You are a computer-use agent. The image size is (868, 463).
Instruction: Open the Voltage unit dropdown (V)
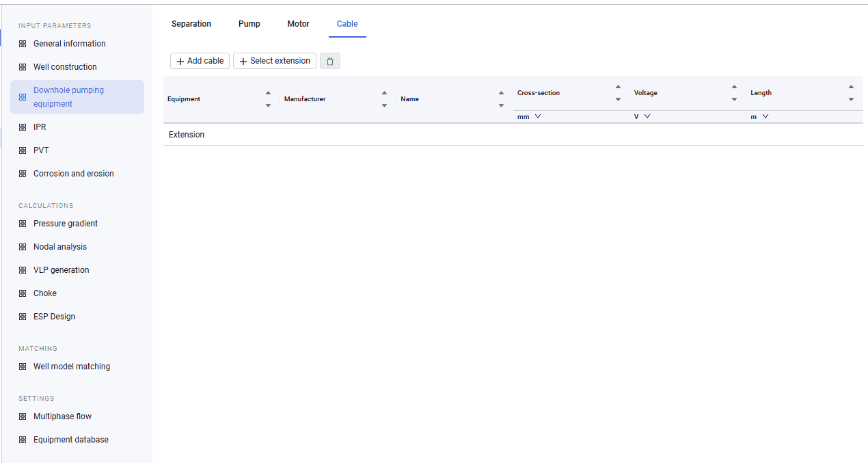tap(642, 117)
